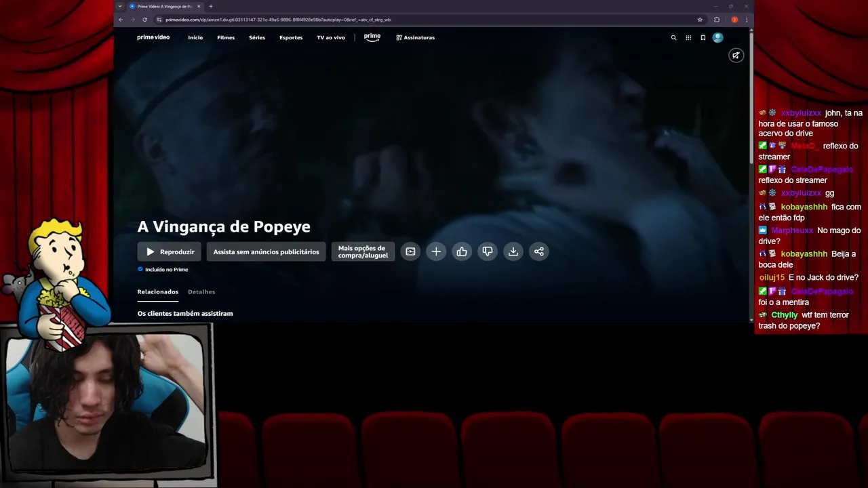Image resolution: width=868 pixels, height=488 pixels.
Task: Open the Início menu item
Action: (195, 37)
